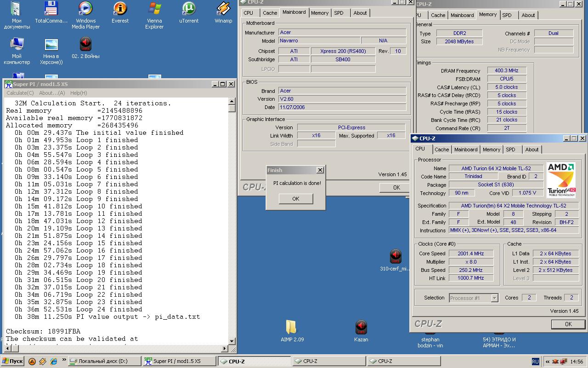Switch to Mainboard tab in processor CPU-Z window
This screenshot has height=368, width=588.
pyautogui.click(x=466, y=149)
